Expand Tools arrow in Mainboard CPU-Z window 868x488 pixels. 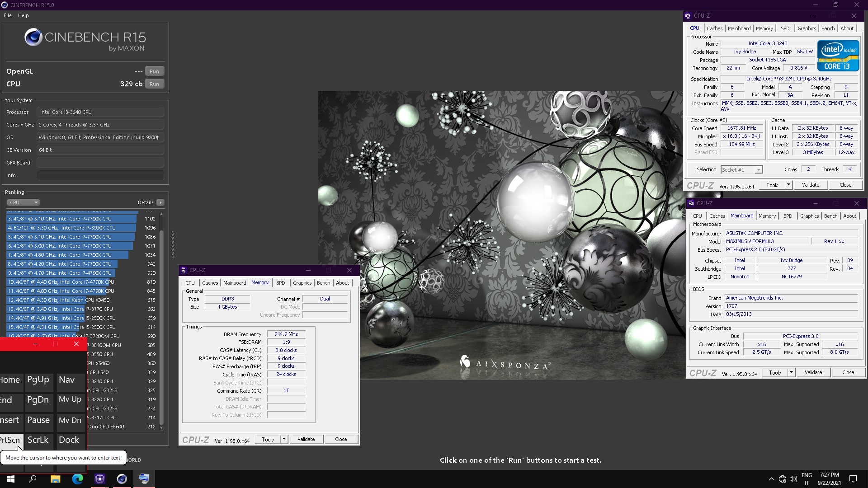791,372
